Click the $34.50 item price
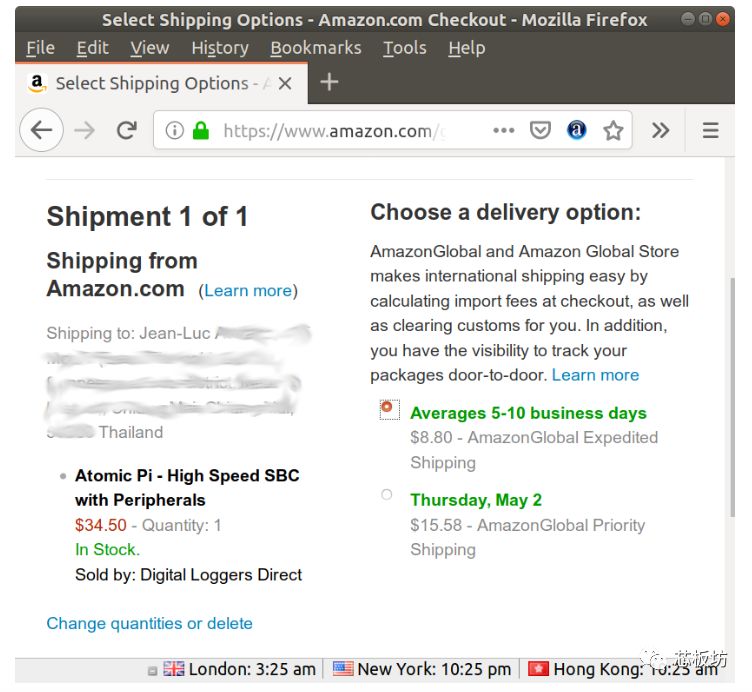 click(x=101, y=525)
